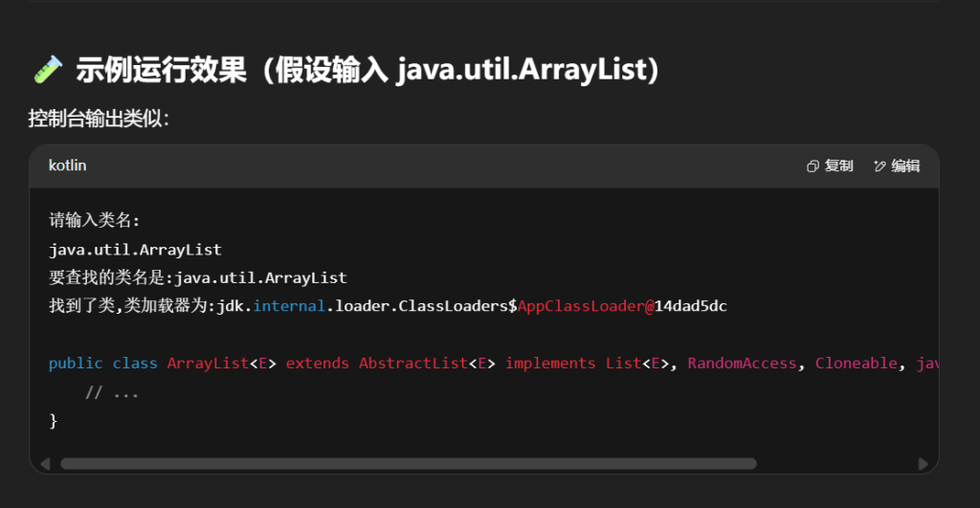Click the copy icon in code header
This screenshot has height=508, width=980.
pyautogui.click(x=813, y=166)
